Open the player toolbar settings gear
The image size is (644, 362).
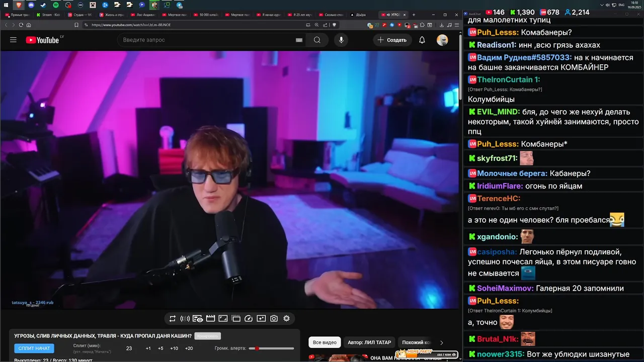pos(286,318)
